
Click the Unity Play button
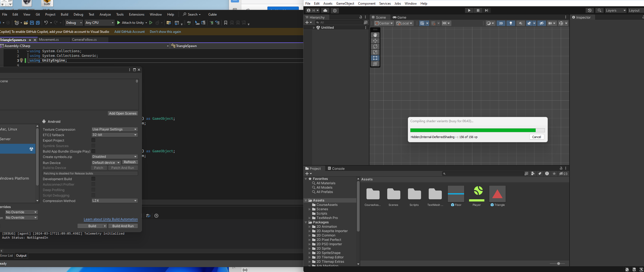[469, 10]
